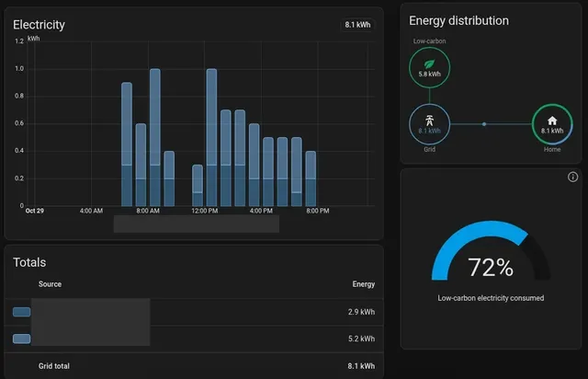This screenshot has height=379, width=588.
Task: Click the 8.1 kWh electricity total badge
Action: click(357, 25)
